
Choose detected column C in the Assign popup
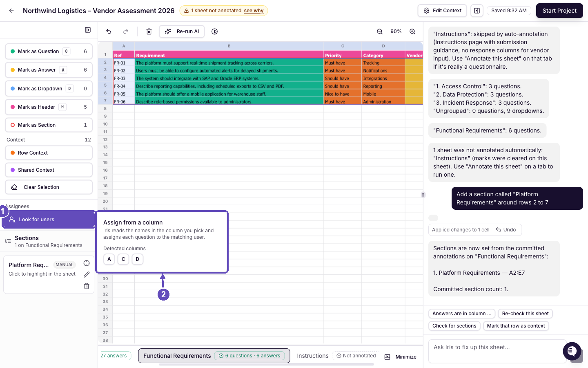point(123,259)
